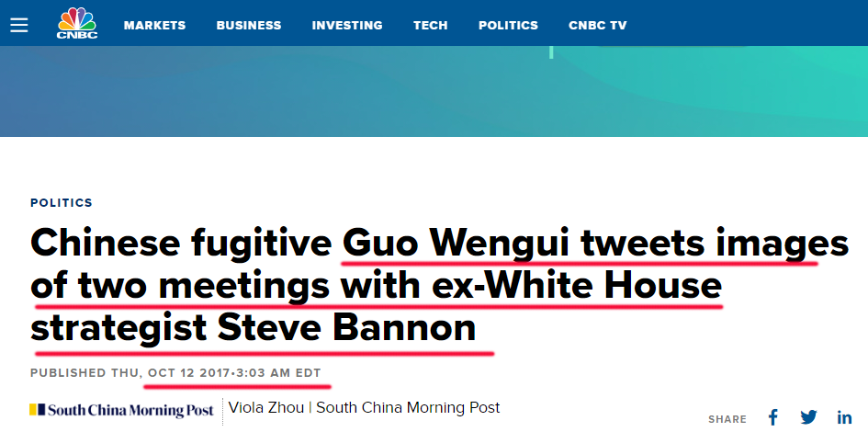Open the hamburger navigation menu
The height and width of the screenshot is (432, 868).
coord(20,25)
